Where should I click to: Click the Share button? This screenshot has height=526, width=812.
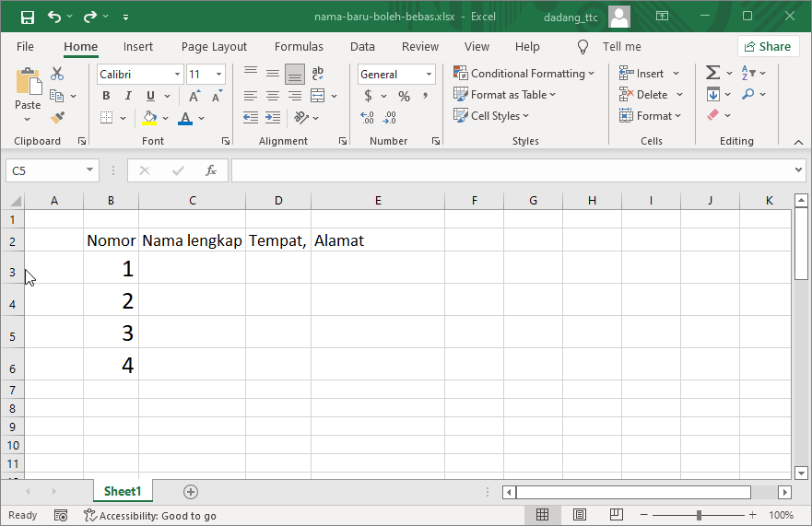point(767,47)
